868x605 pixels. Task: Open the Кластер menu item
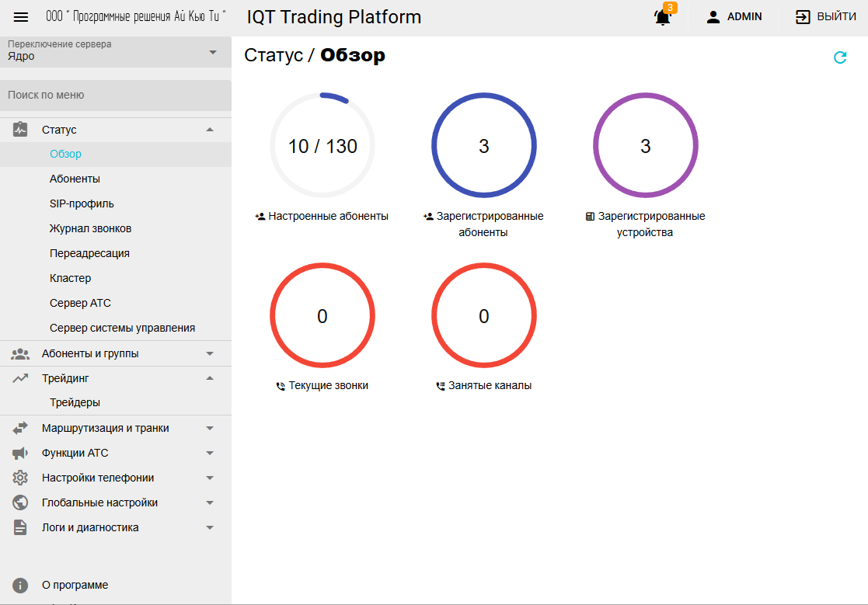pyautogui.click(x=116, y=278)
